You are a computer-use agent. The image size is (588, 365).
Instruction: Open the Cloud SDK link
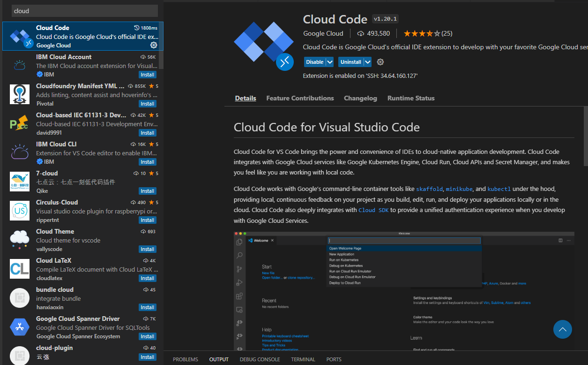pyautogui.click(x=374, y=210)
